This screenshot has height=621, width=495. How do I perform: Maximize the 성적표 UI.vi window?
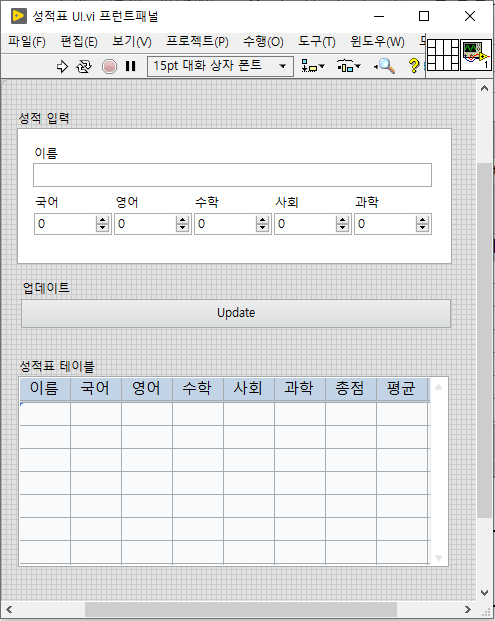click(x=424, y=16)
